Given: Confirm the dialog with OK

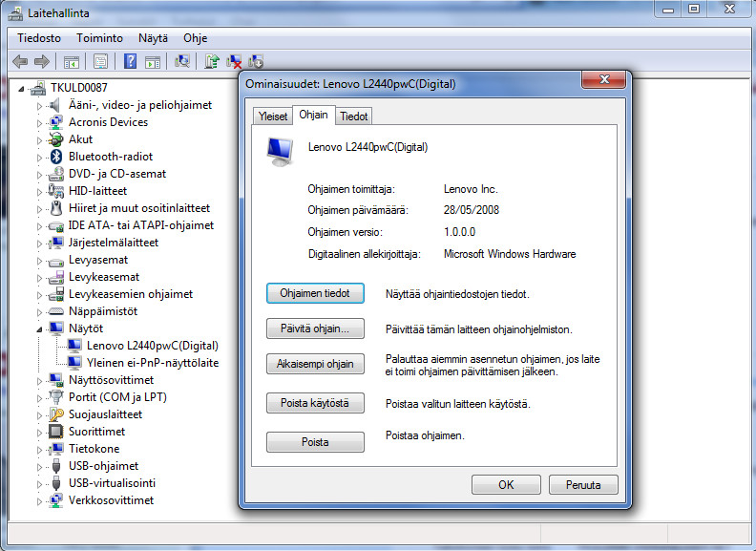Looking at the screenshot, I should 506,484.
